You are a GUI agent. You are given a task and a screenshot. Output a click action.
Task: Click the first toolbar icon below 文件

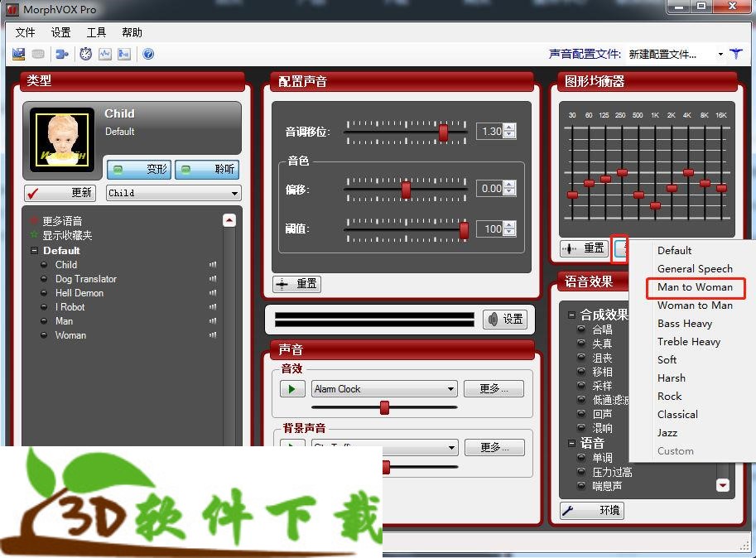tap(18, 54)
